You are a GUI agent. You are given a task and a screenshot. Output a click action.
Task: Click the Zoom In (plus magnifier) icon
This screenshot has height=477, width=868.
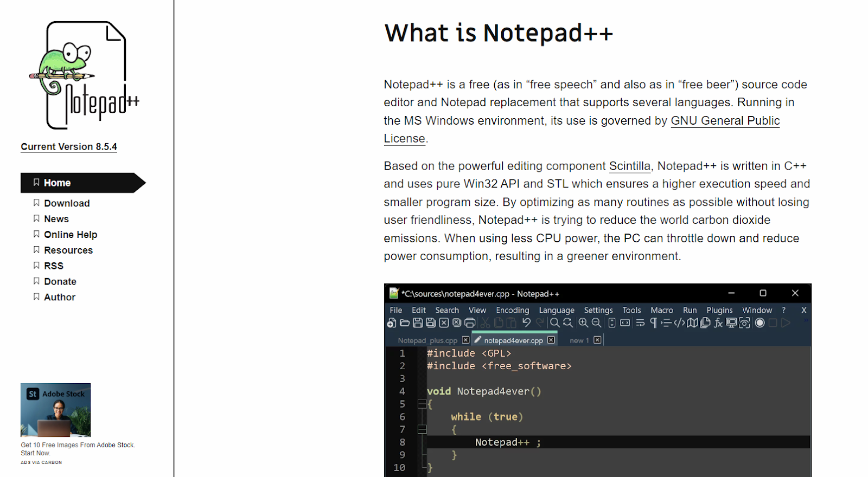pyautogui.click(x=584, y=323)
